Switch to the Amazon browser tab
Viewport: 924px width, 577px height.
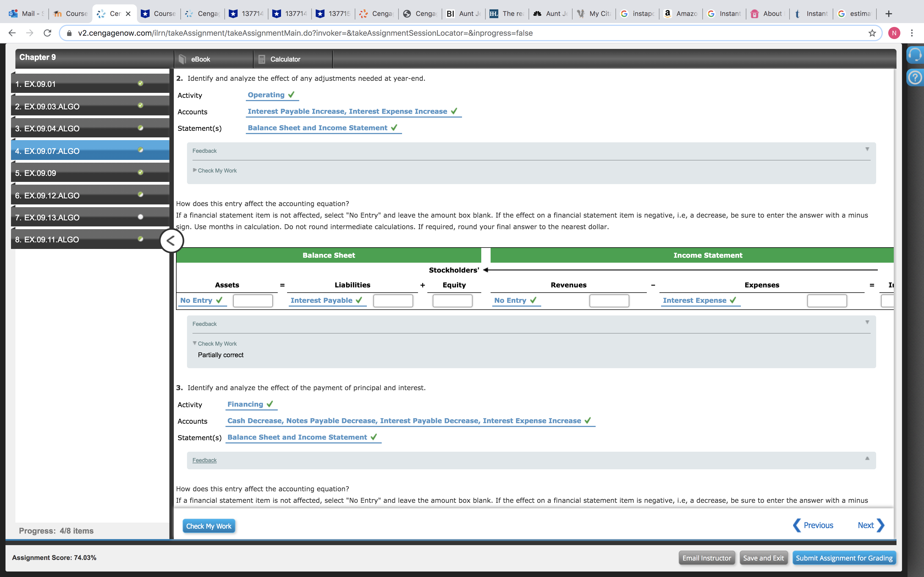pyautogui.click(x=681, y=14)
